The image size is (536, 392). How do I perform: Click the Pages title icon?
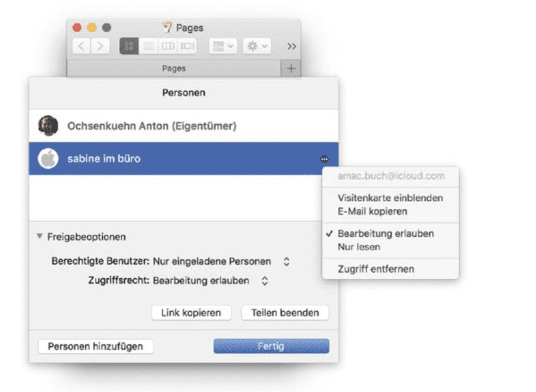pos(167,27)
